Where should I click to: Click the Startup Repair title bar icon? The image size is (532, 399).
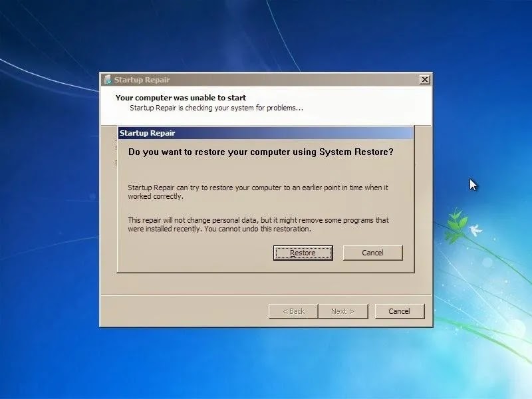(108, 80)
